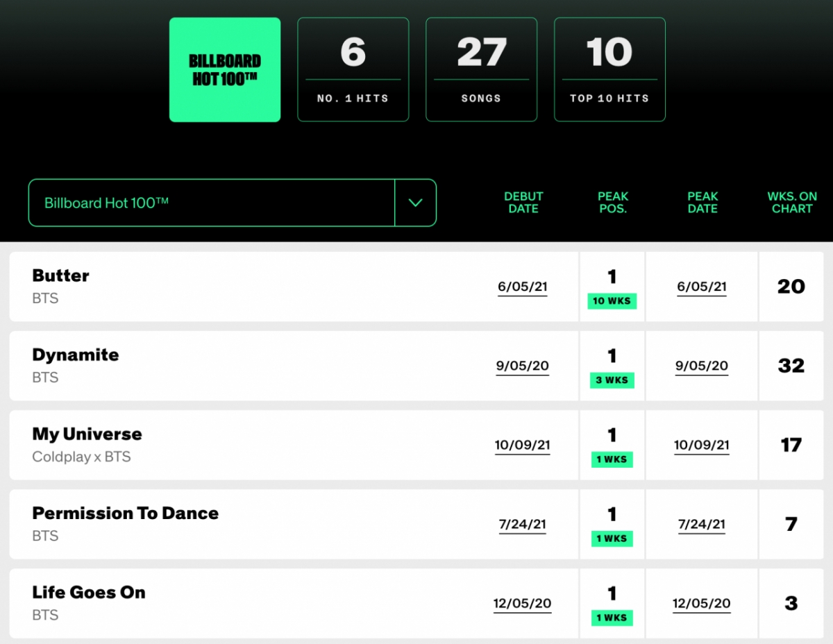The width and height of the screenshot is (833, 644).
Task: Select the green Billboard Hot 100 tile
Action: click(x=225, y=70)
